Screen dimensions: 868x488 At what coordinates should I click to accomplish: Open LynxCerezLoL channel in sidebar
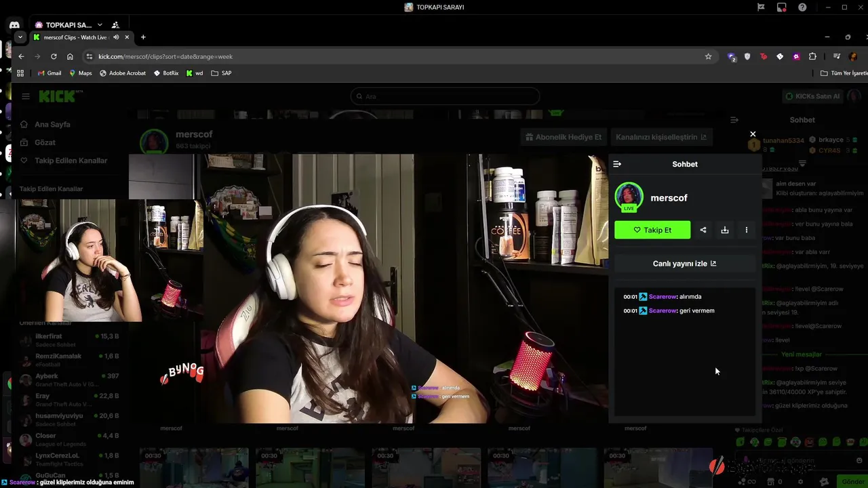point(68,459)
